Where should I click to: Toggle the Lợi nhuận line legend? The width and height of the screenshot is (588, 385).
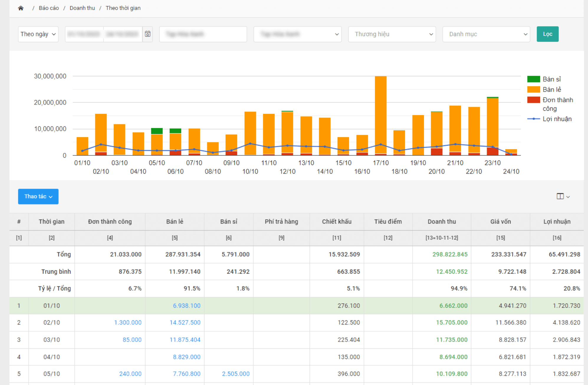pyautogui.click(x=556, y=119)
